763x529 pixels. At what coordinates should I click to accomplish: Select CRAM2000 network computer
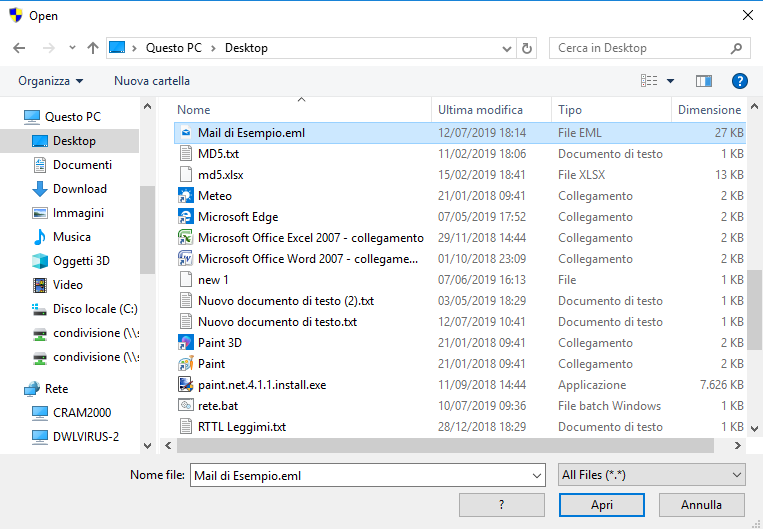[71, 413]
